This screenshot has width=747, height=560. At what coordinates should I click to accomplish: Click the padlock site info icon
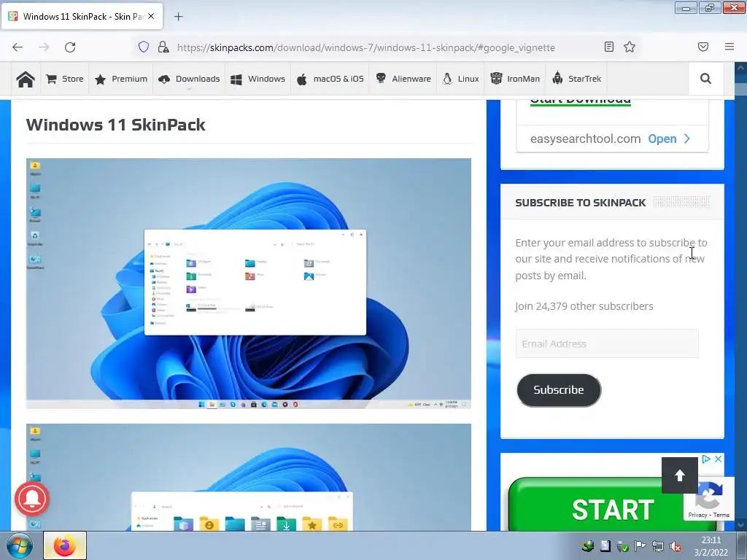point(163,47)
